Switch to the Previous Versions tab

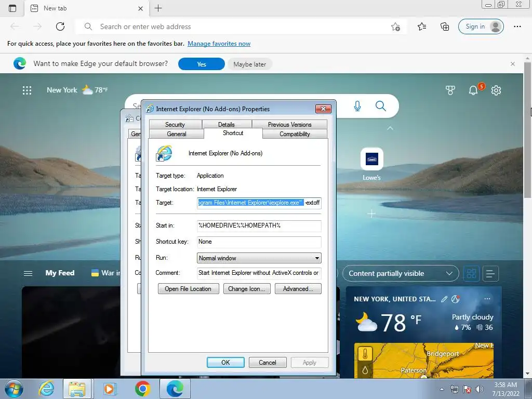coord(290,125)
